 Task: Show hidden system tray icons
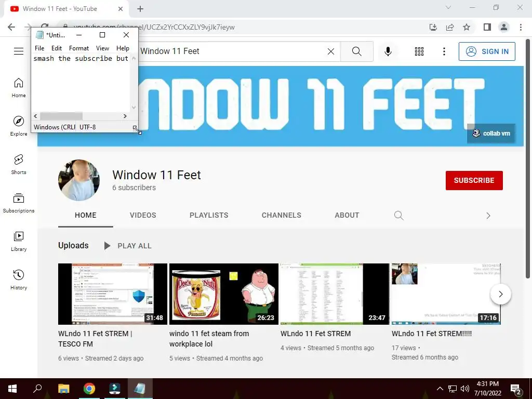point(440,389)
